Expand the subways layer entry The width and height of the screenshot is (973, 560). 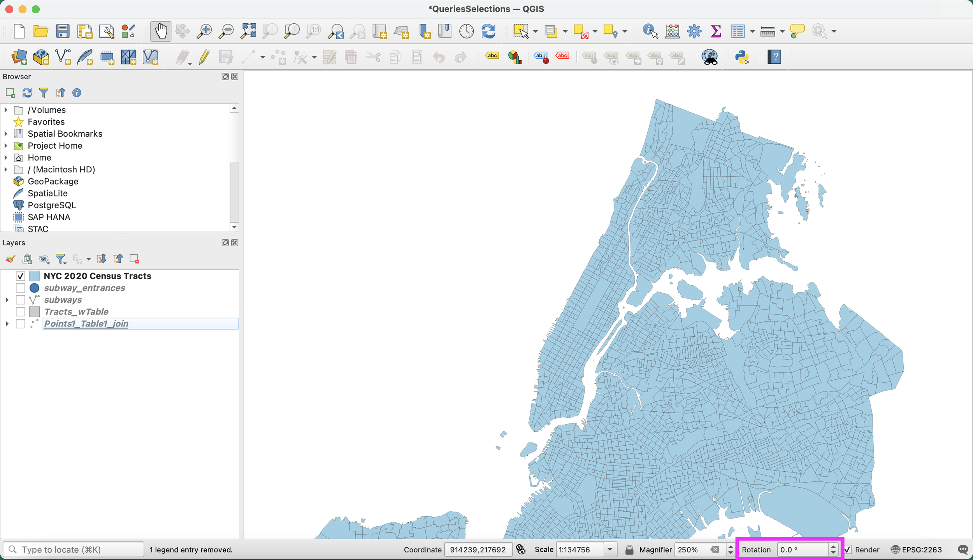point(6,300)
